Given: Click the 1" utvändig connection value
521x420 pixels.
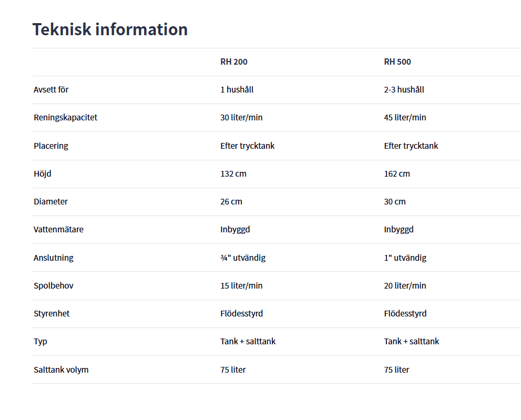Looking at the screenshot, I should click(405, 258).
